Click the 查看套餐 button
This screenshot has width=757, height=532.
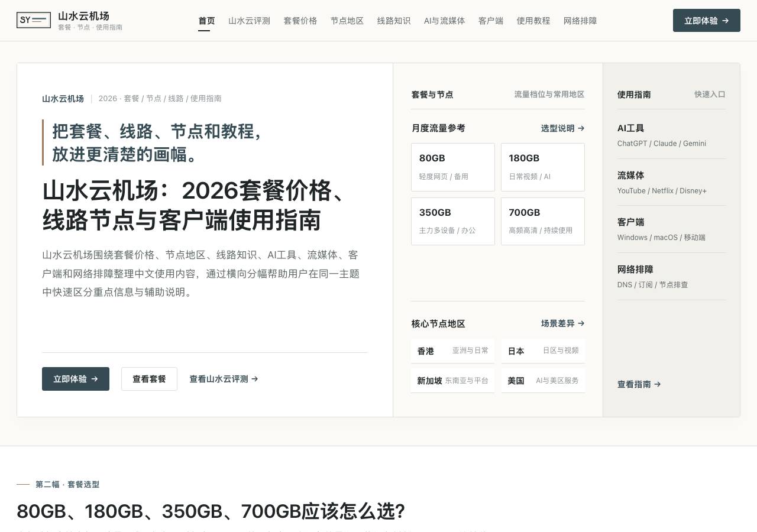coord(149,379)
